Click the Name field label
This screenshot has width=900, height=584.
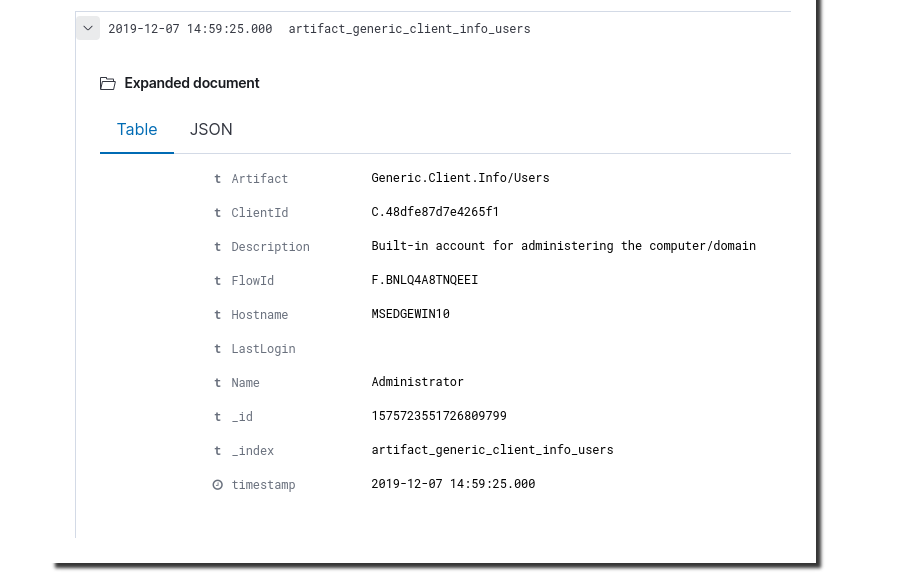245,383
